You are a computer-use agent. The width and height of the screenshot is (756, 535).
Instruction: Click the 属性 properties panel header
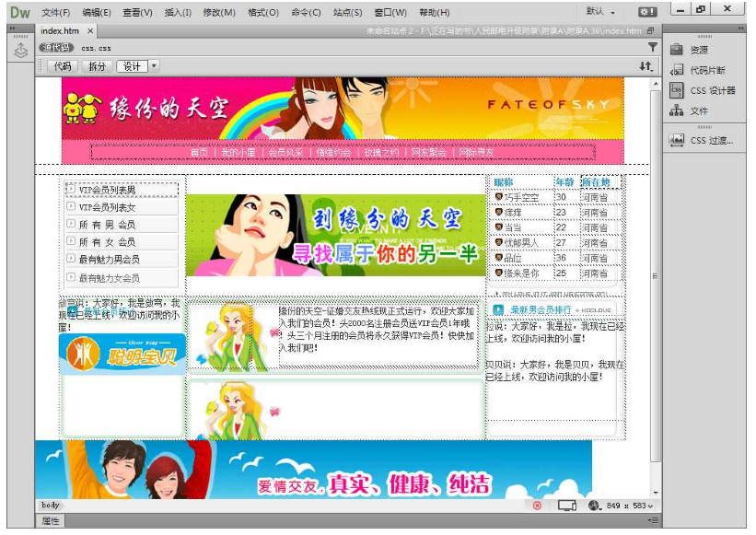coord(51,521)
